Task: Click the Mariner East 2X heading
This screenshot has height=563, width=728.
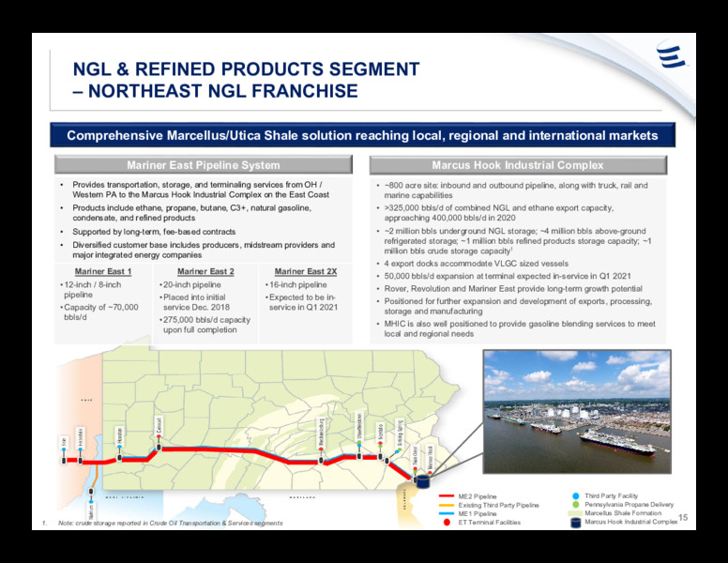Action: pyautogui.click(x=306, y=271)
